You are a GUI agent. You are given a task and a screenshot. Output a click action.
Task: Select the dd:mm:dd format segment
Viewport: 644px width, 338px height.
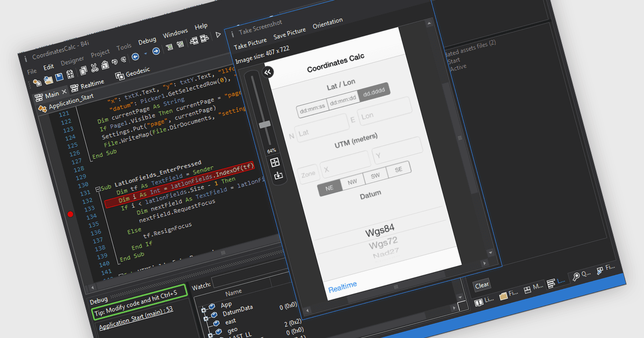pos(343,101)
